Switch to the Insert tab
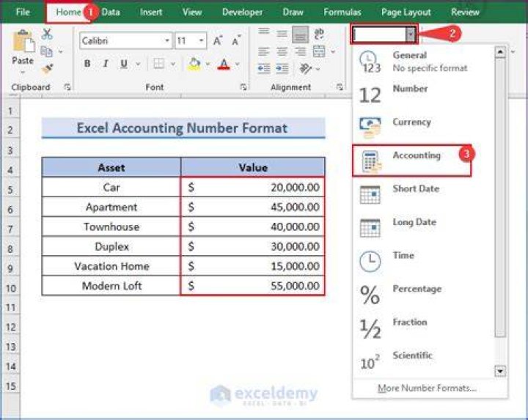 pos(151,12)
